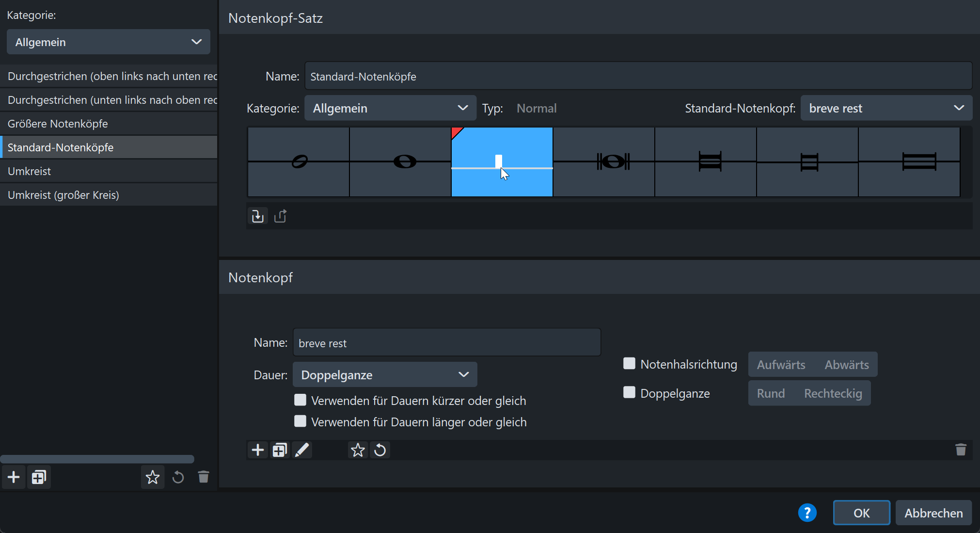Click the add set plus icon in sidebar

(x=14, y=477)
